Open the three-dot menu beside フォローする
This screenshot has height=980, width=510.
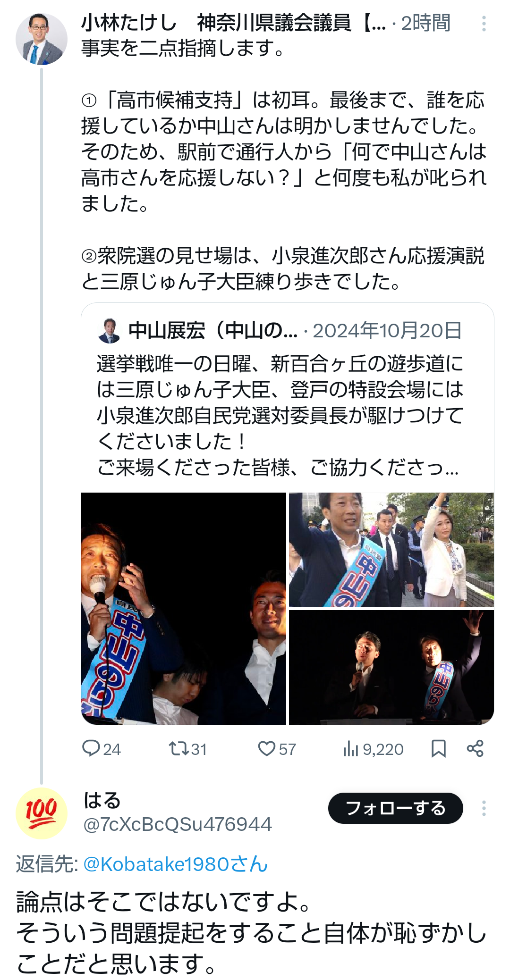[x=484, y=808]
